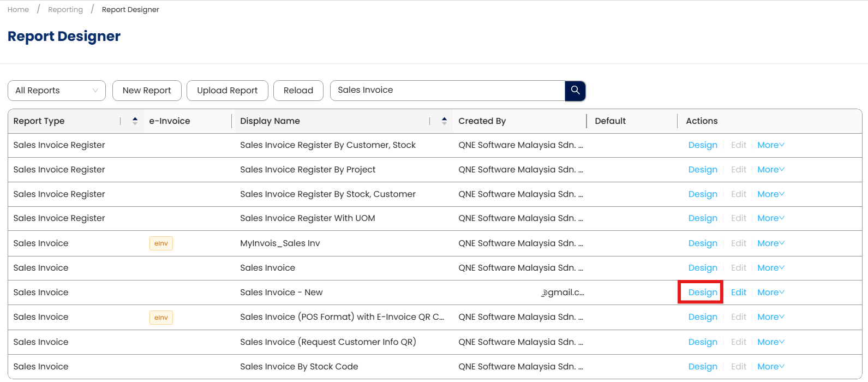Open Design for MyInvois_Sales Inv report

(x=703, y=243)
